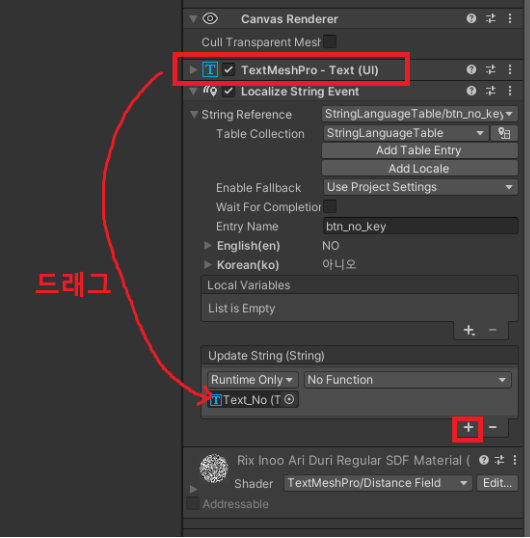
Task: Add a new Update String event listener
Action: 468,428
